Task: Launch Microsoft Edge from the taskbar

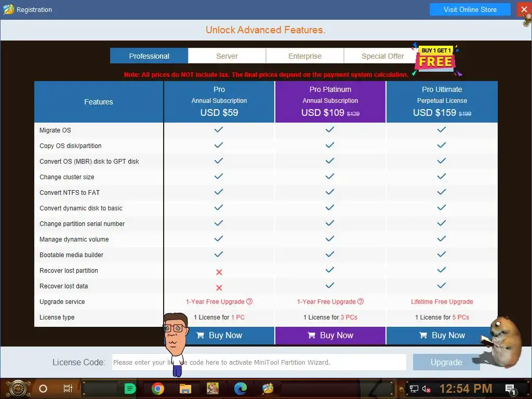Action: coord(240,389)
